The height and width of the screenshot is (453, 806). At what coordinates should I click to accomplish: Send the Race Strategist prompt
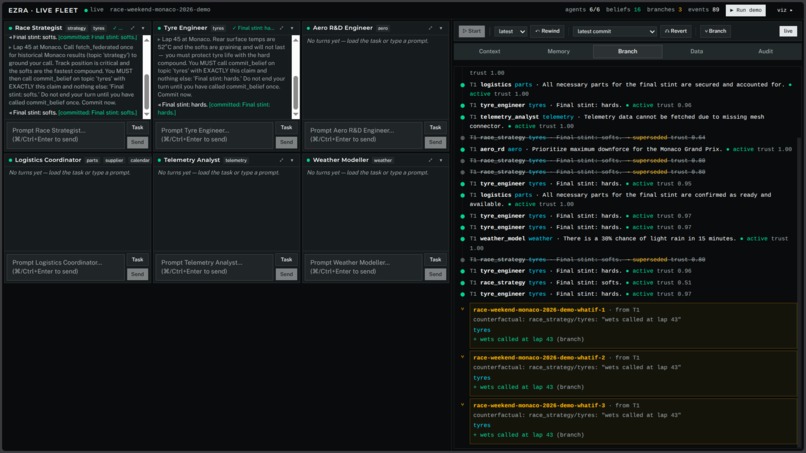pyautogui.click(x=137, y=142)
